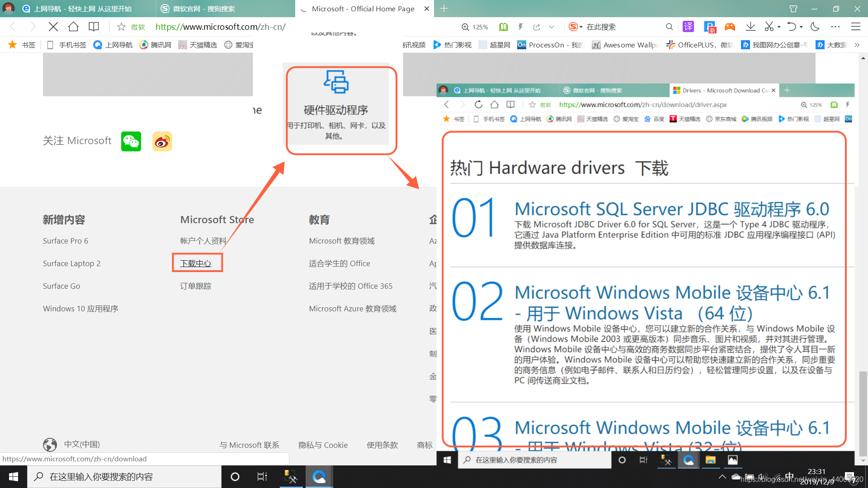The width and height of the screenshot is (868, 488).
Task: Open the 下载中心 link
Action: (x=196, y=263)
